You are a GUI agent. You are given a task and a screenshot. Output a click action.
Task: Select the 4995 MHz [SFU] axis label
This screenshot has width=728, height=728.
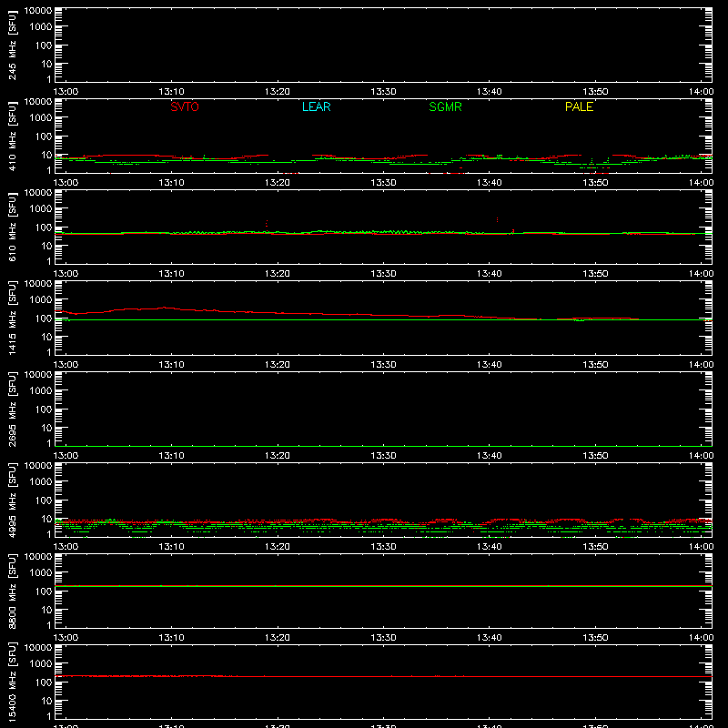tap(12, 500)
